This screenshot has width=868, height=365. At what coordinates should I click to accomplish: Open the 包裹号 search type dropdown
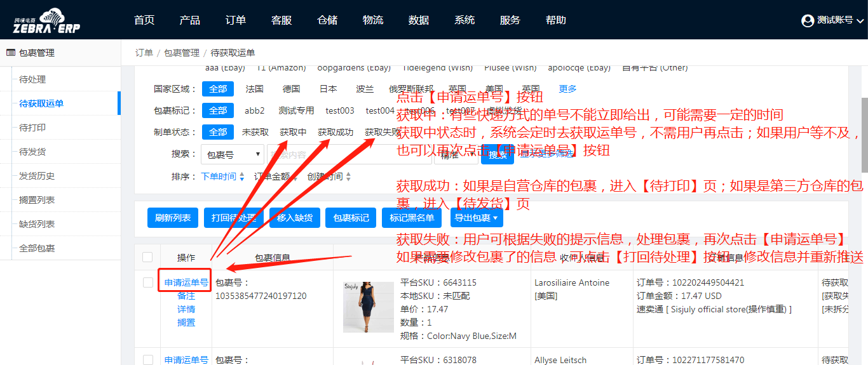pos(232,154)
